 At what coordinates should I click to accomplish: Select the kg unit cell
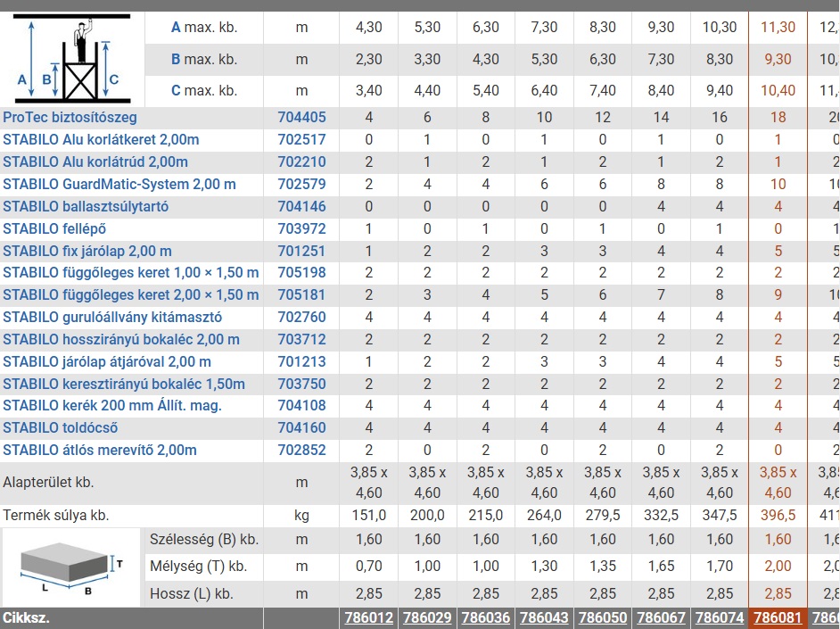click(301, 516)
